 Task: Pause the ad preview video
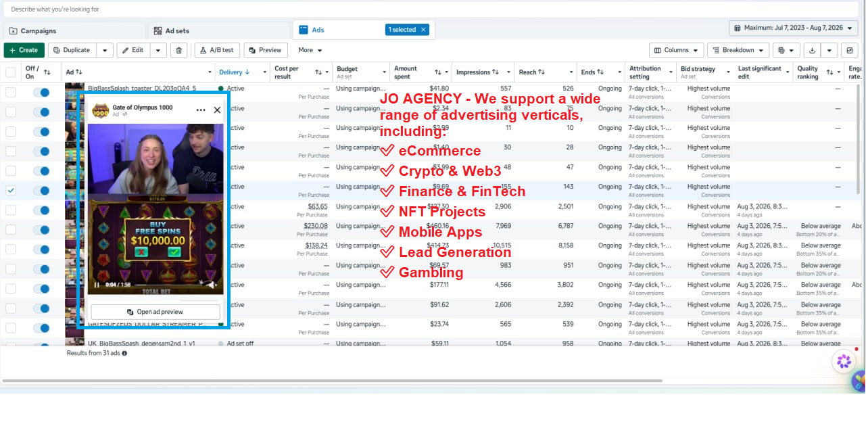click(96, 285)
